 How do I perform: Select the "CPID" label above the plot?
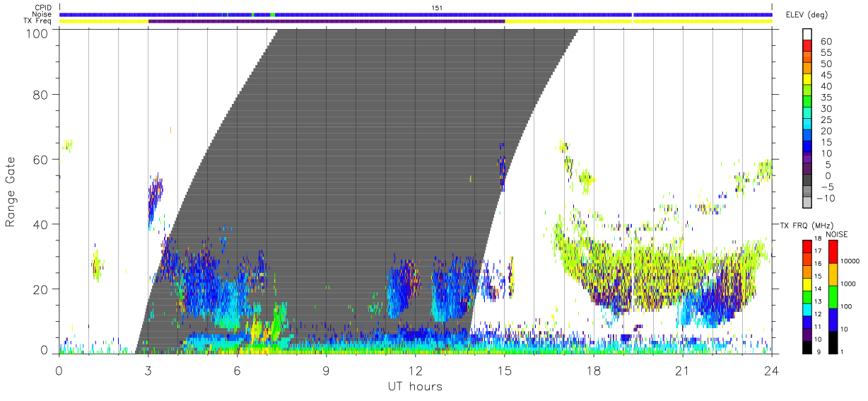(42, 8)
